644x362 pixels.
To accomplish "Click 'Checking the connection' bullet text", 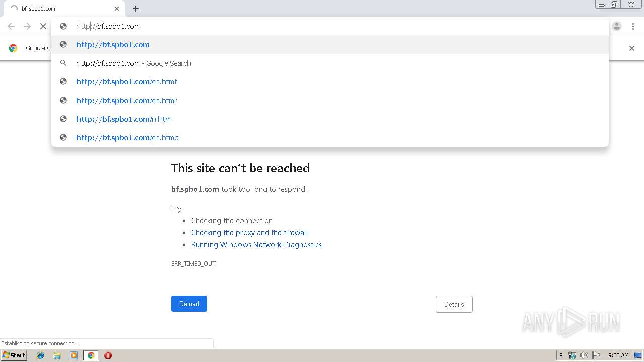I will coord(232,221).
